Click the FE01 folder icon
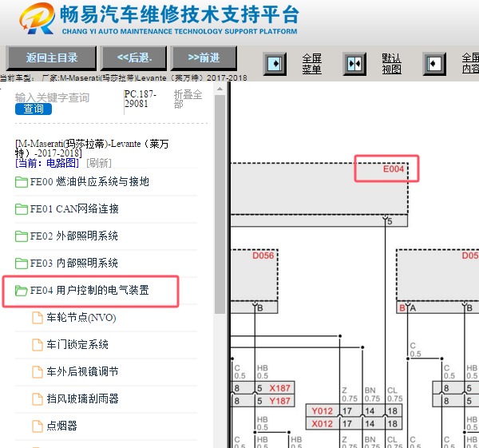Image resolution: width=479 pixels, height=448 pixels. tap(22, 209)
